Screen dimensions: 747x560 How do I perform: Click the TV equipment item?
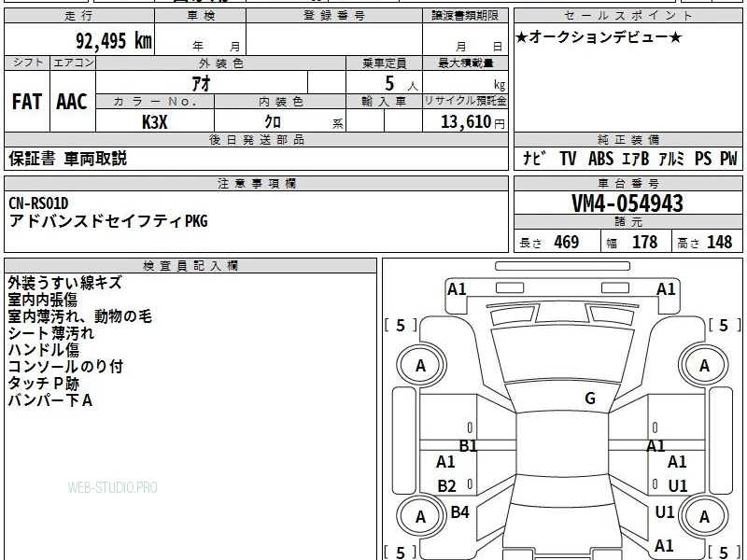coord(568,158)
